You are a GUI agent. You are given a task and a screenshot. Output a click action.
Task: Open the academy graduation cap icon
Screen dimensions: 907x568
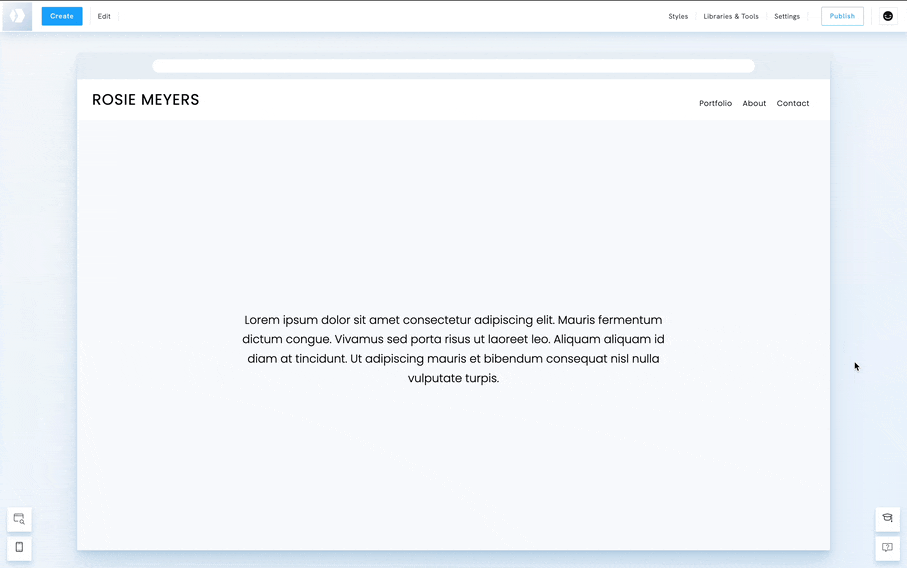tap(887, 518)
